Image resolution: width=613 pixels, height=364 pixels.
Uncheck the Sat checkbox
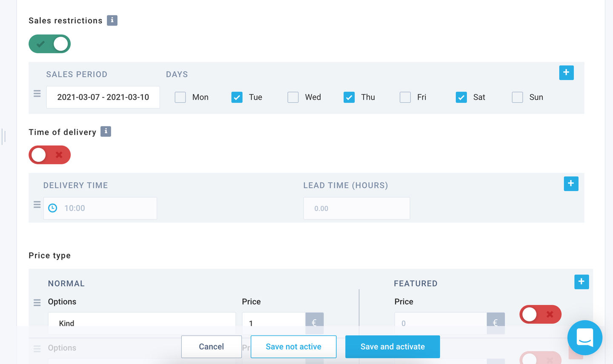[x=461, y=97]
